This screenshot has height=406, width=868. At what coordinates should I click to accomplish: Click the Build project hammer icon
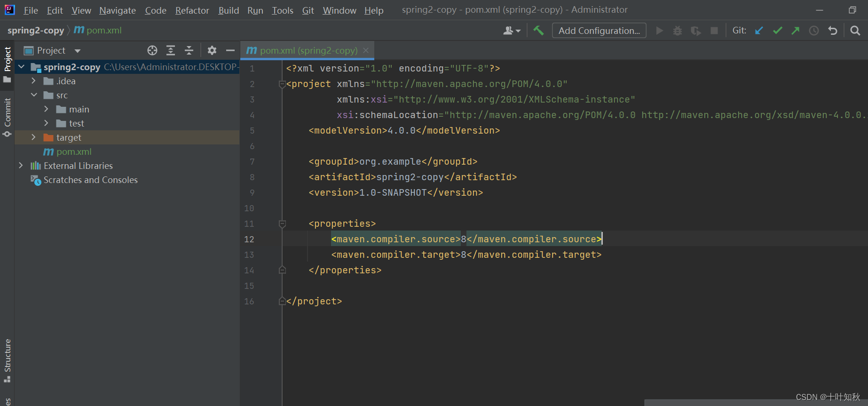[538, 31]
